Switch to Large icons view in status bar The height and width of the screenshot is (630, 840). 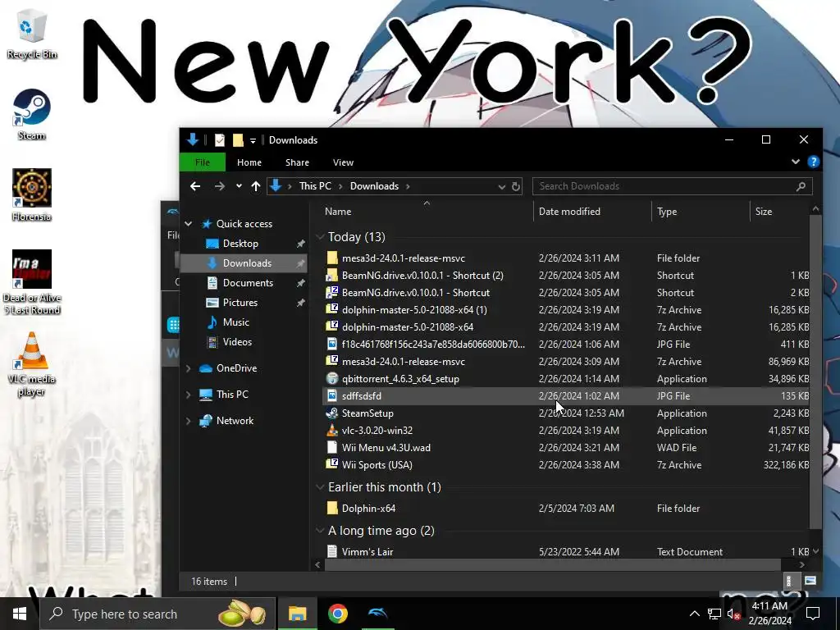(x=810, y=581)
